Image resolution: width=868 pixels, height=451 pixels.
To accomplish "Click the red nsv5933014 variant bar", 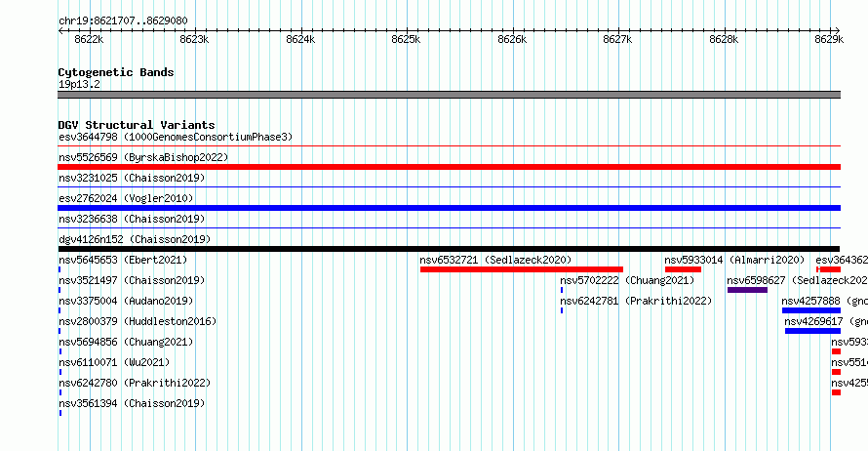I will (x=683, y=269).
